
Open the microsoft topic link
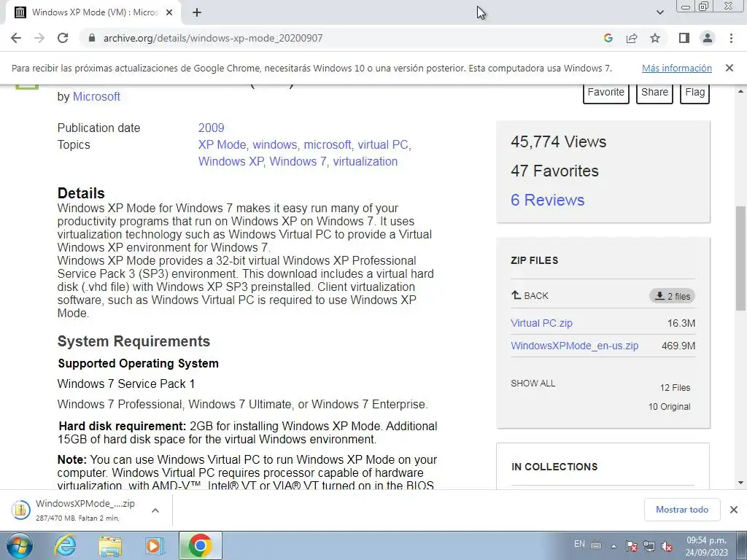(328, 145)
